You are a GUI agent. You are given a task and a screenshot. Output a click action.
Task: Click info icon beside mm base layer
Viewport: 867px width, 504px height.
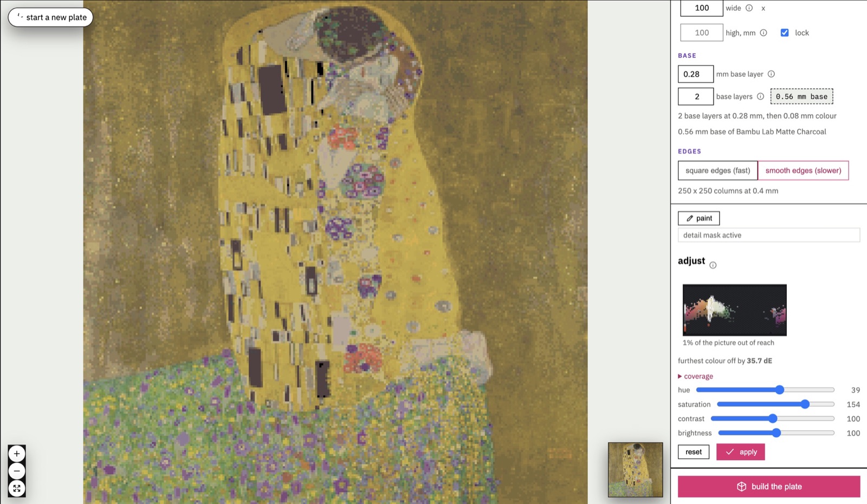coord(771,74)
